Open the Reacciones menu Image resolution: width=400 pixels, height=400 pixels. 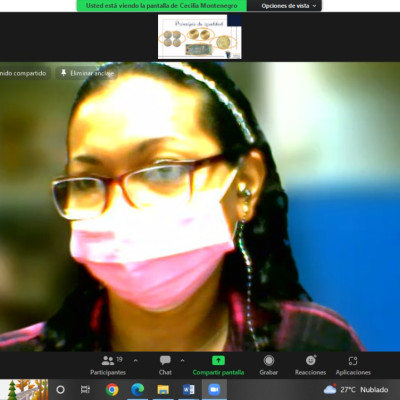(x=310, y=365)
